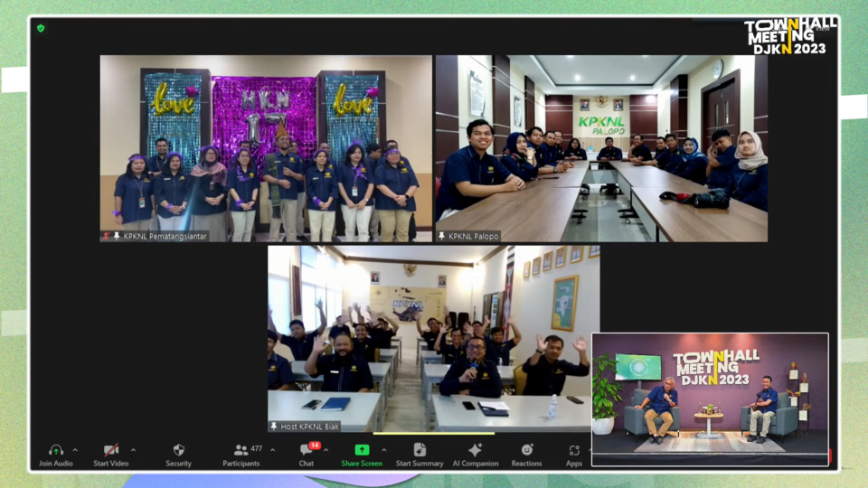Screen dimensions: 868x488
Task: Select the KPKNL Palopo video tile
Action: (601, 148)
